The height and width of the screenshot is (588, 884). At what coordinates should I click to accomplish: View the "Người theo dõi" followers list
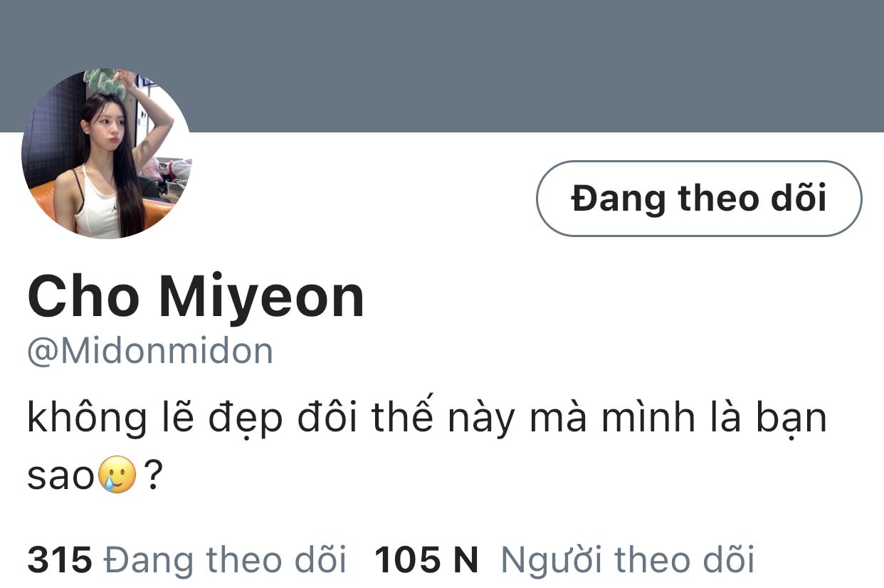627,560
